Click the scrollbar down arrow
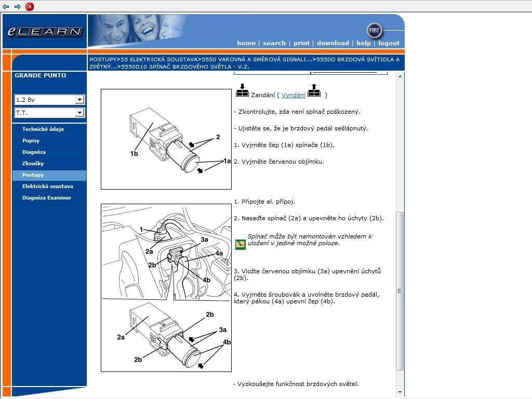The image size is (532, 399). coord(400,392)
